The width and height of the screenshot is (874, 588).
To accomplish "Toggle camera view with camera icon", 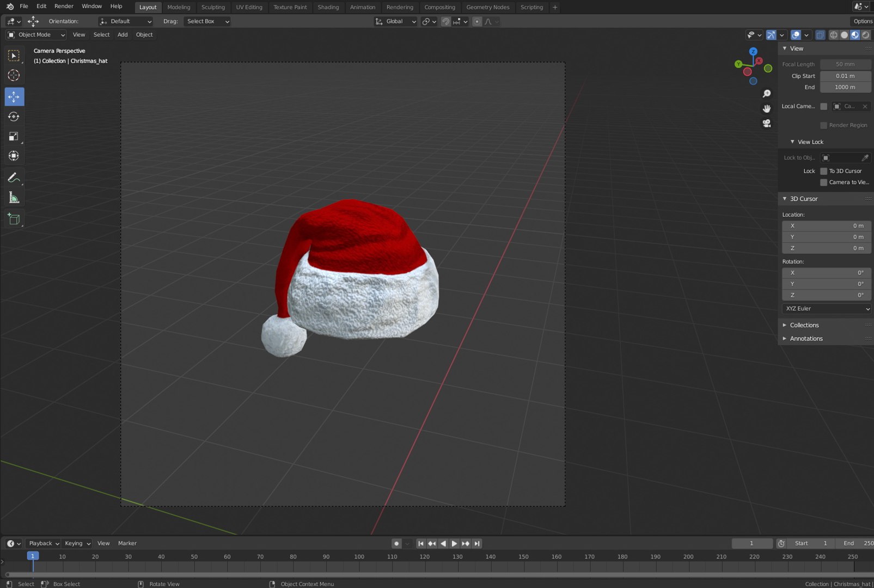I will (767, 124).
